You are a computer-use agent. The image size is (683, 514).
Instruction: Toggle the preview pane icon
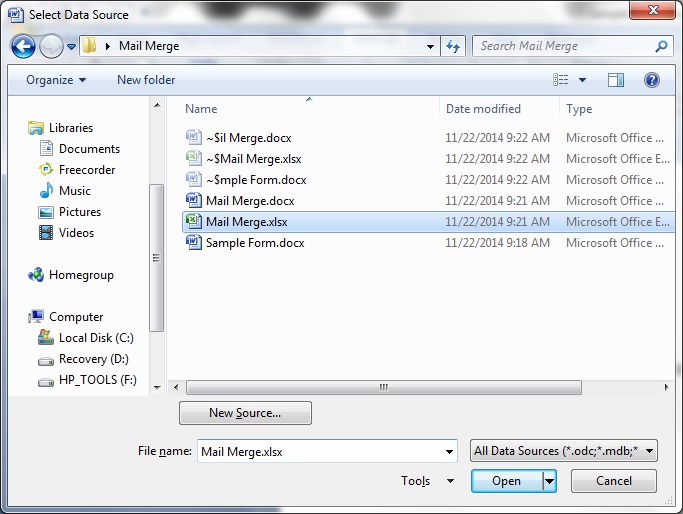[616, 80]
